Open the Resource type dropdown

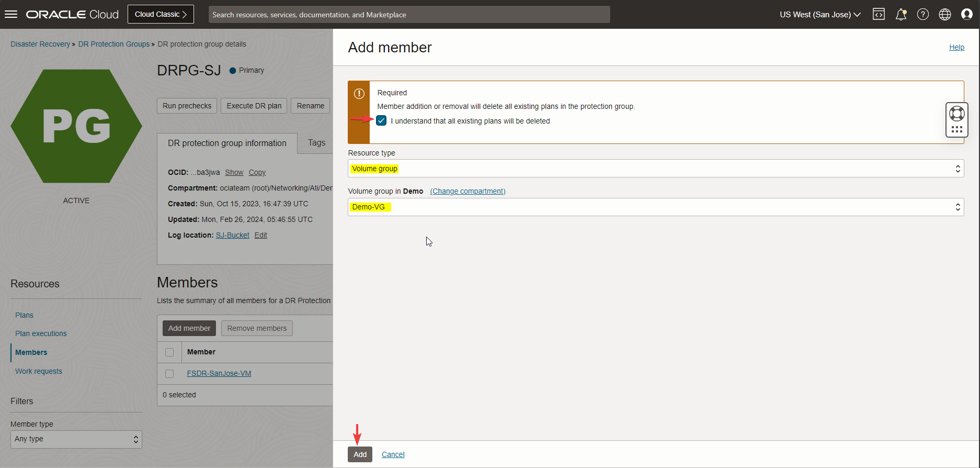point(655,169)
